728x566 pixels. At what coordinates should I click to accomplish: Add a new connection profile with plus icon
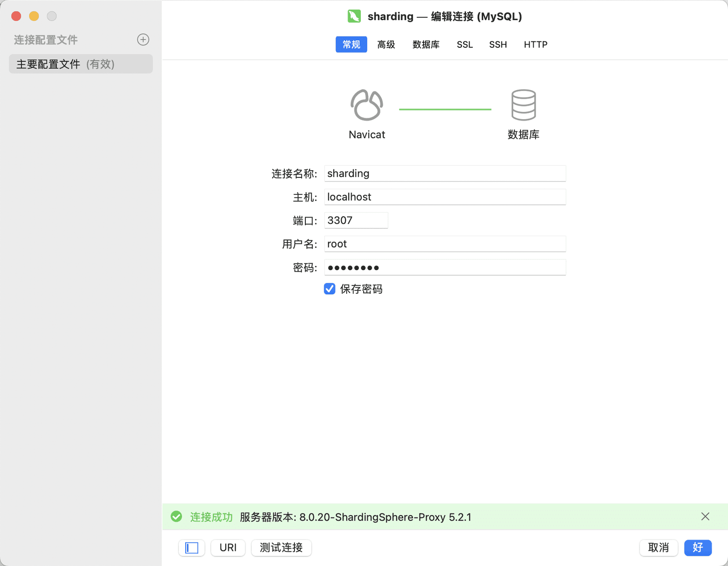(143, 40)
